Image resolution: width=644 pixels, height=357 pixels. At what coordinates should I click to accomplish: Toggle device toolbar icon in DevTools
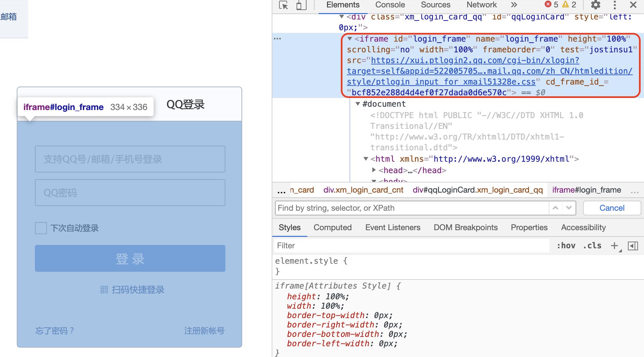[301, 5]
